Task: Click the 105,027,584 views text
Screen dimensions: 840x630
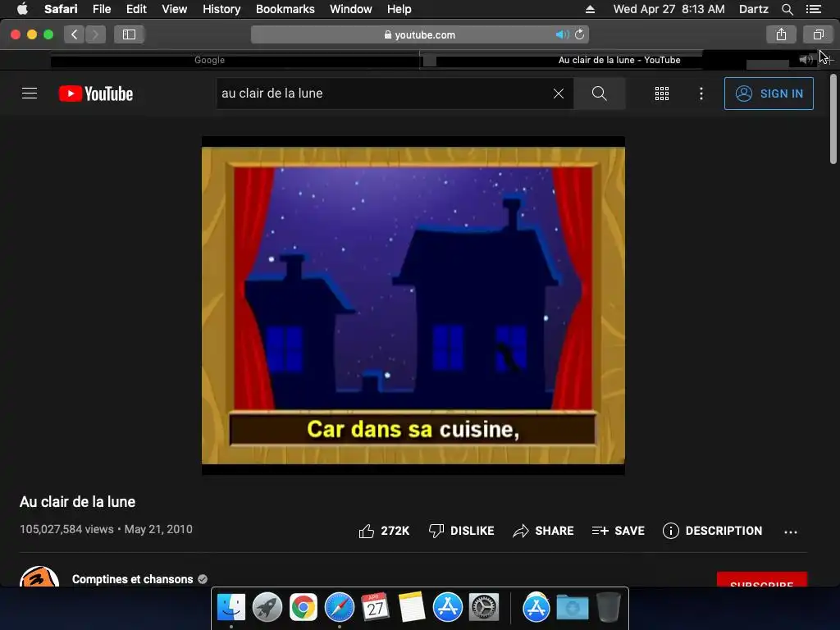Action: pyautogui.click(x=66, y=529)
